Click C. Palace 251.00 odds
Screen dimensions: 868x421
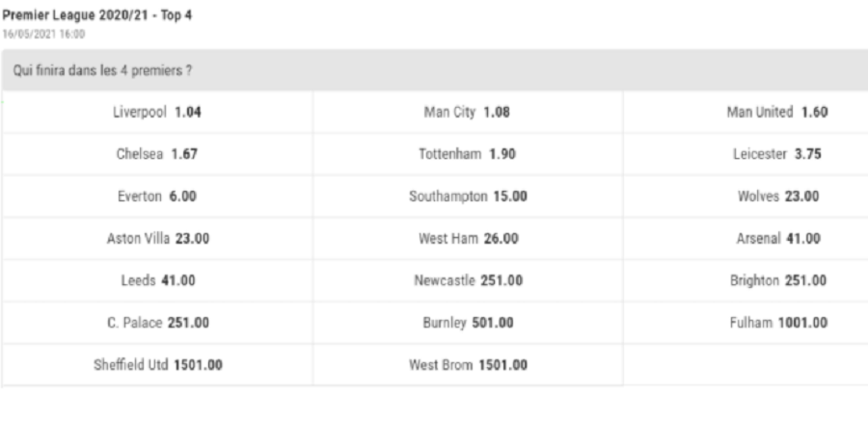[158, 323]
